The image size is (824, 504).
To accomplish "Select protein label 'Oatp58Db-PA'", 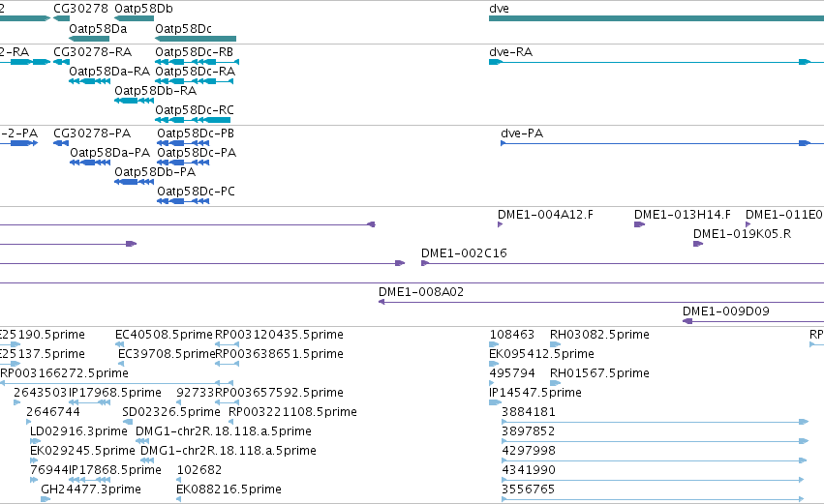I will pyautogui.click(x=155, y=172).
